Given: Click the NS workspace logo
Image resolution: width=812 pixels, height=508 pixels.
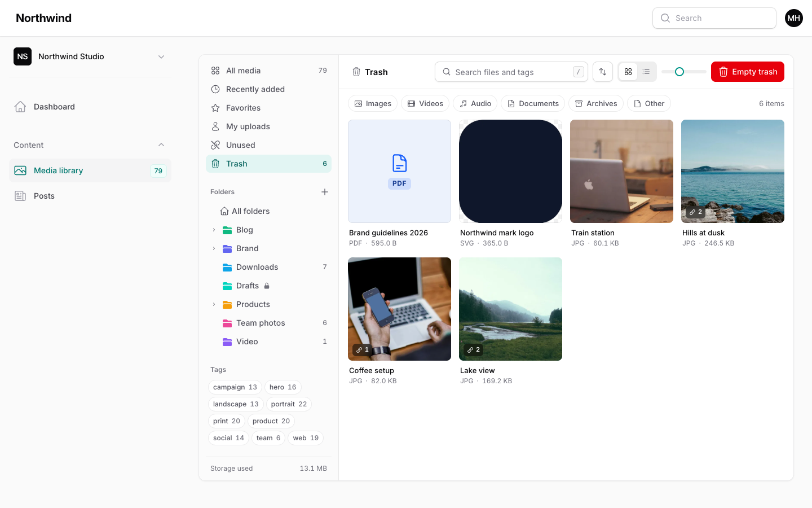Looking at the screenshot, I should 23,56.
